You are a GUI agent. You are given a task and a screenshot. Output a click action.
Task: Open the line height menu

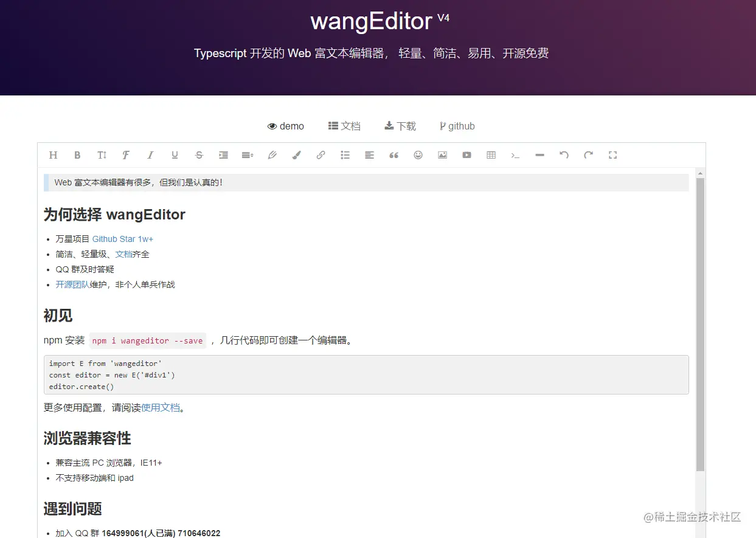(x=248, y=155)
